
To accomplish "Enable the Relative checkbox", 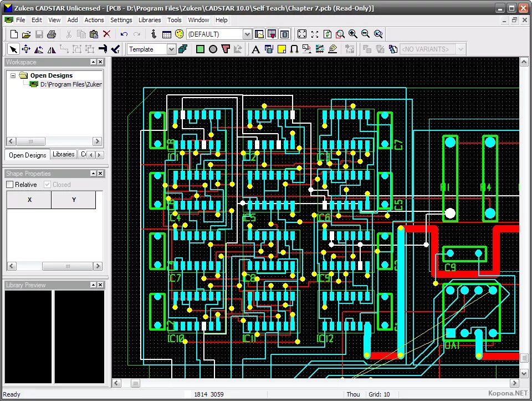I will (10, 184).
